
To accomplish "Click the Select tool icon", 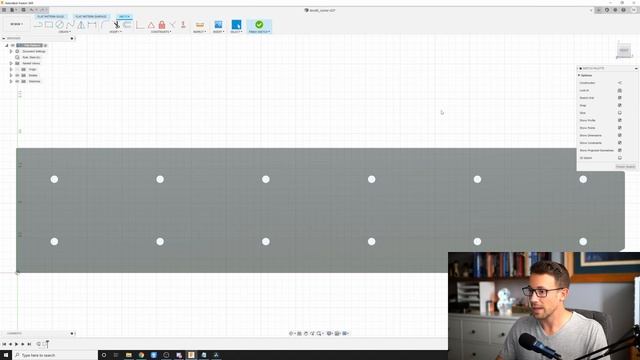I will pos(236,25).
